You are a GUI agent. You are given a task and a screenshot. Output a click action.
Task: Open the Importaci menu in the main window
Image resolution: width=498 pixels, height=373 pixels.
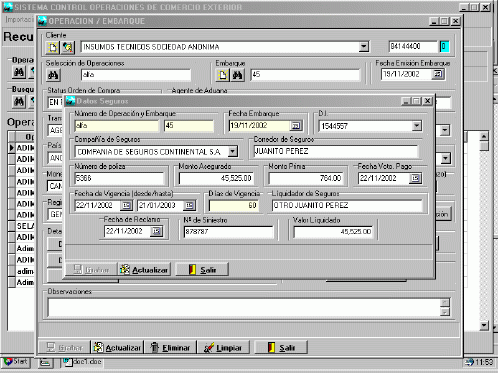[19, 20]
